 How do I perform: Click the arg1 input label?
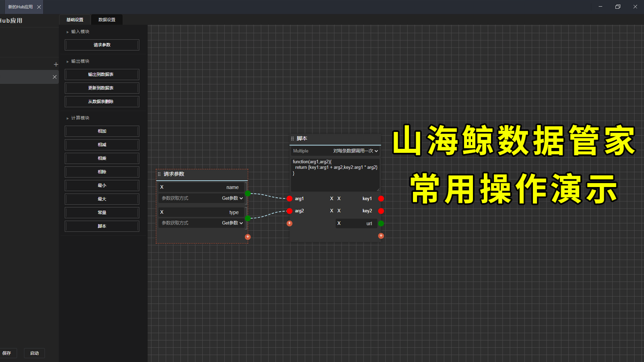point(299,199)
